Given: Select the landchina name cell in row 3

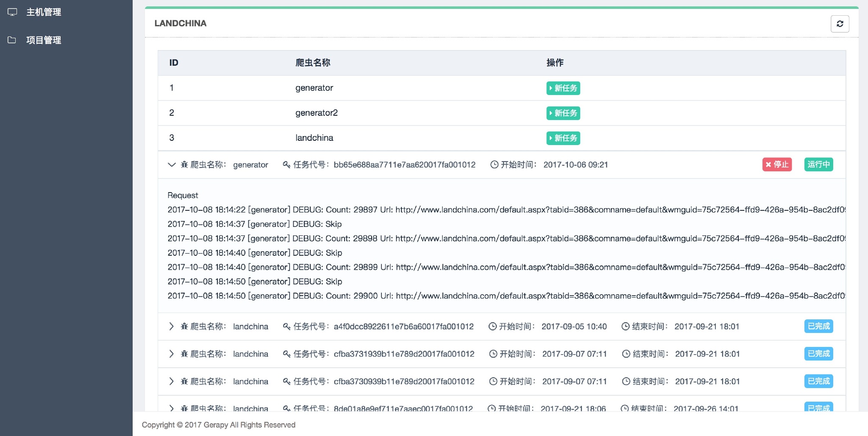Looking at the screenshot, I should click(x=314, y=138).
